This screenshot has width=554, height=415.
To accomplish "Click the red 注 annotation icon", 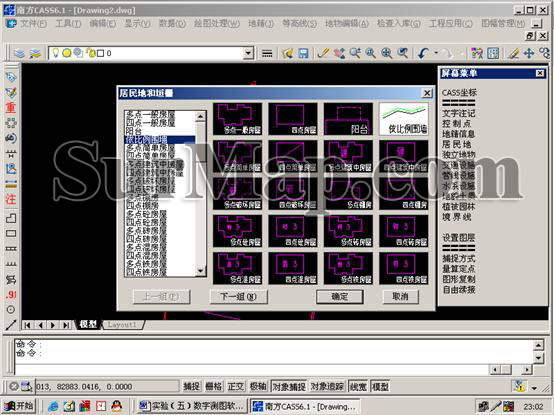I will (11, 200).
